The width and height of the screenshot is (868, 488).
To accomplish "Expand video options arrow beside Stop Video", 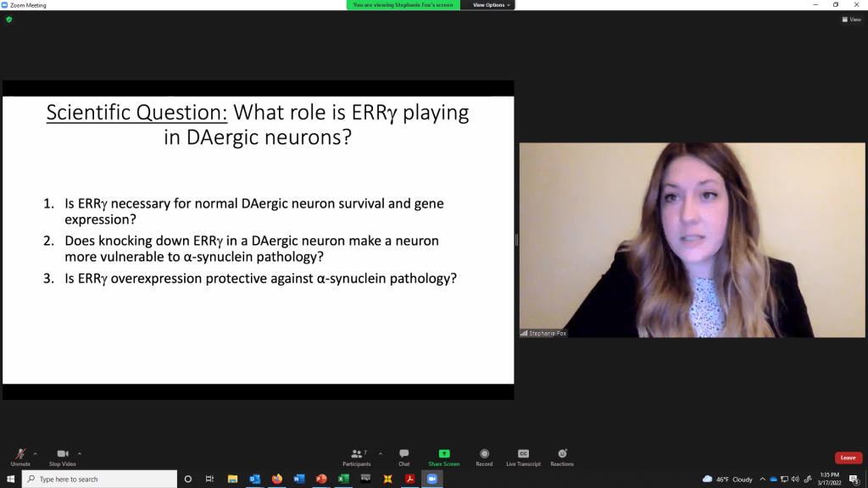I will click(x=80, y=453).
